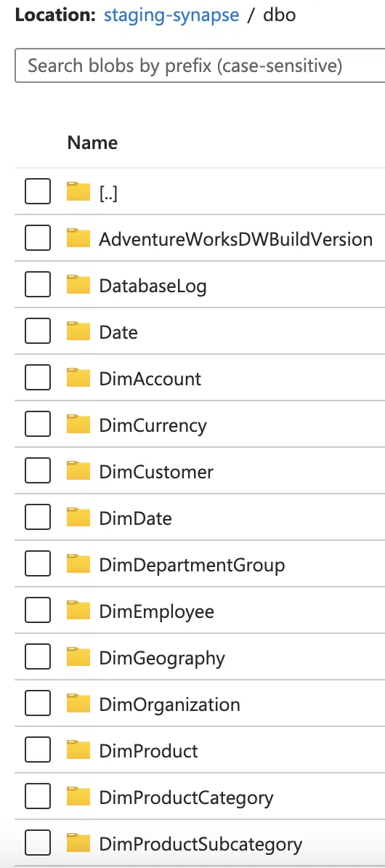The image size is (385, 868).
Task: Click the AdventureWorksDWBuildVersion folder icon
Action: (x=78, y=238)
